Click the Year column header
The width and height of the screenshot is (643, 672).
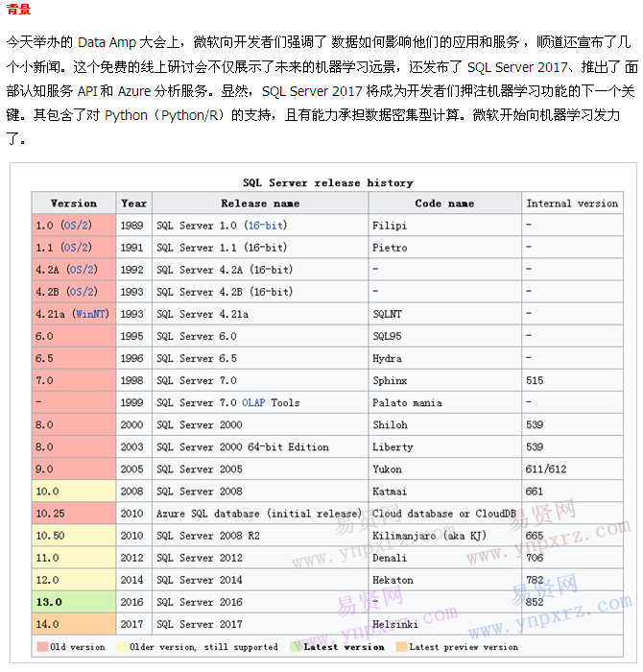(134, 204)
